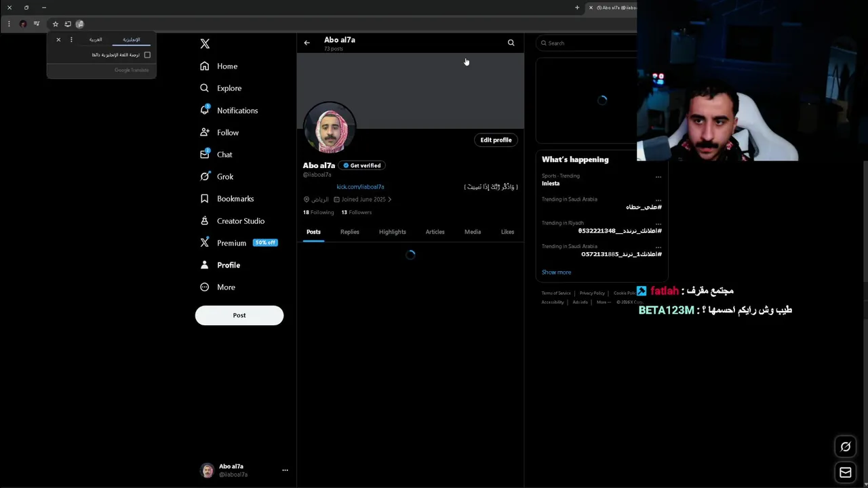The image size is (868, 488).
Task: Switch to the Highlights tab
Action: coord(393,232)
